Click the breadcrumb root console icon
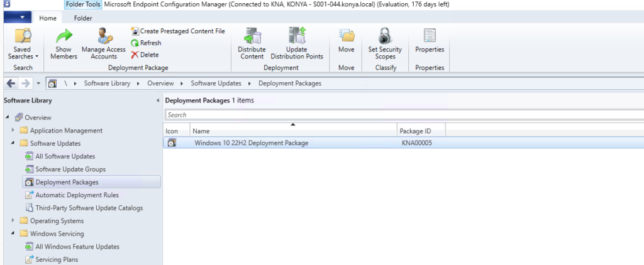 coord(52,84)
